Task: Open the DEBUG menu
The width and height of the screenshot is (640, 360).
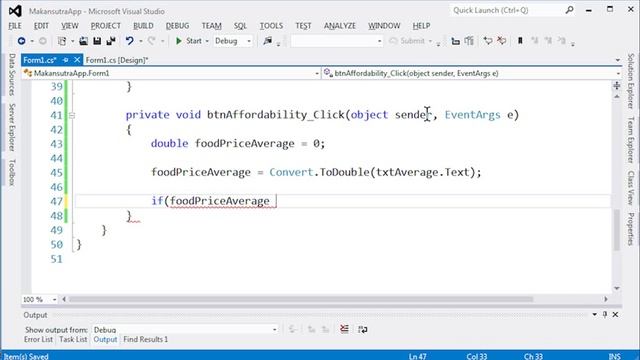Action: 177,26
